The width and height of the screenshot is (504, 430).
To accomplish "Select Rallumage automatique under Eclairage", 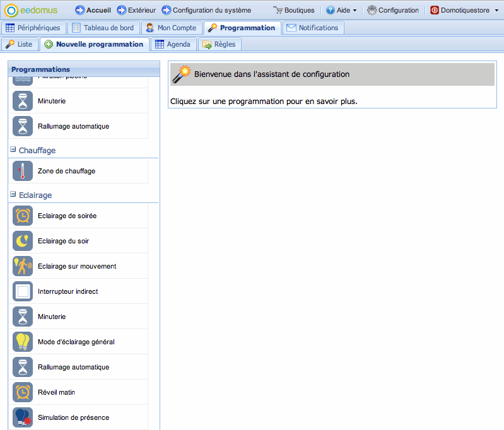I will (x=73, y=367).
